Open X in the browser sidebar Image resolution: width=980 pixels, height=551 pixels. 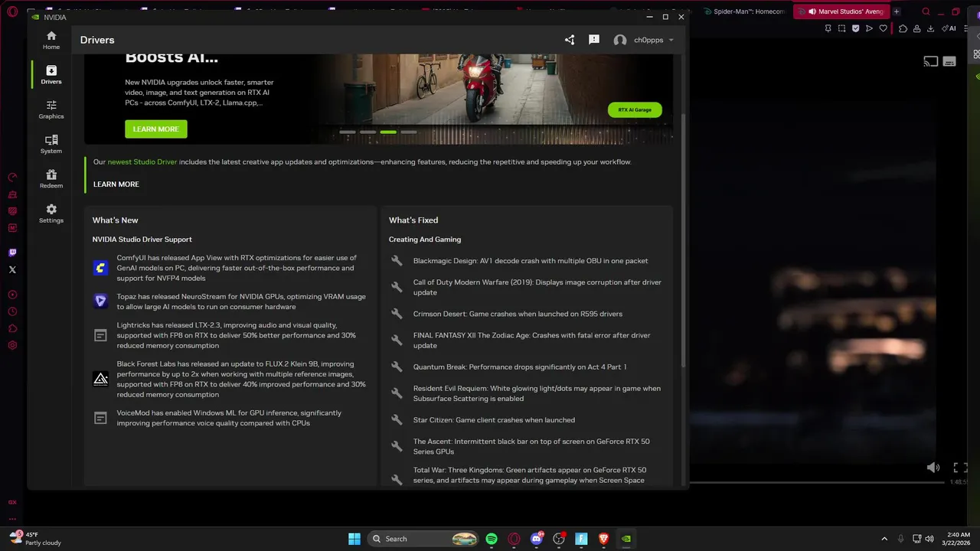(12, 269)
